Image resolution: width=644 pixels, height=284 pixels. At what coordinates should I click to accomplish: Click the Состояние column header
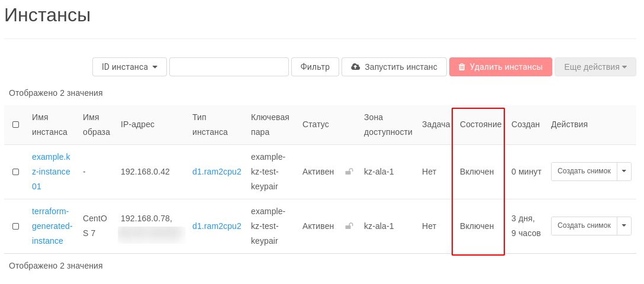tap(481, 124)
